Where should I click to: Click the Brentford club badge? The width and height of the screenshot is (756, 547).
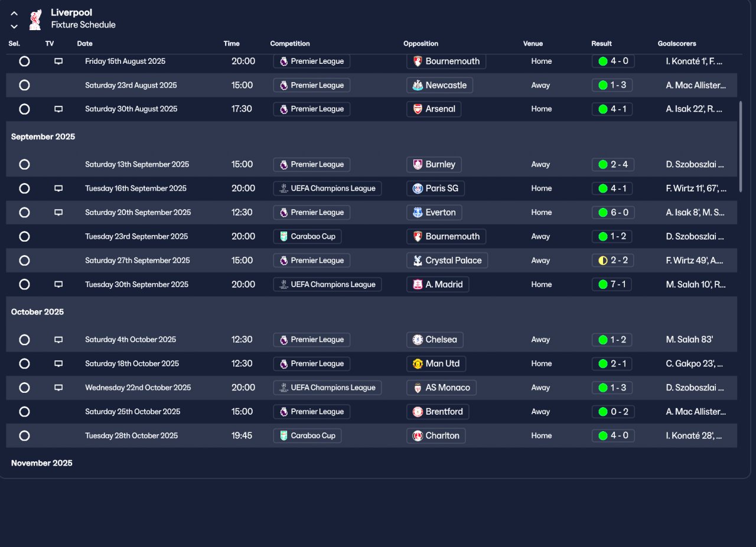click(x=418, y=412)
